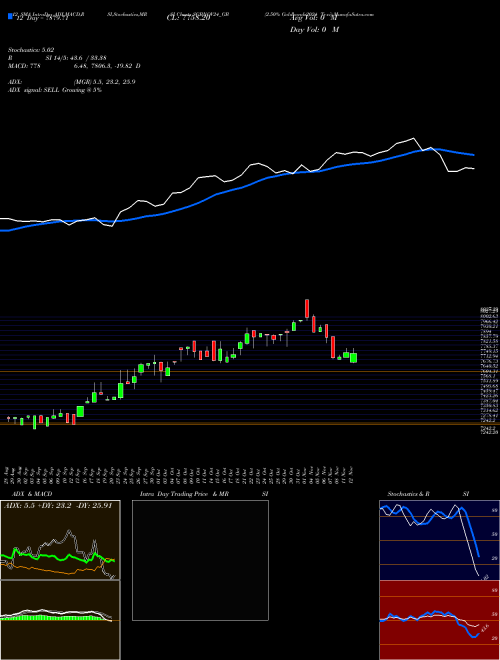Viewport: 500px width, 660px height.
Task: Click the 'Avg Vol: 0 M' text
Action: 314,19
